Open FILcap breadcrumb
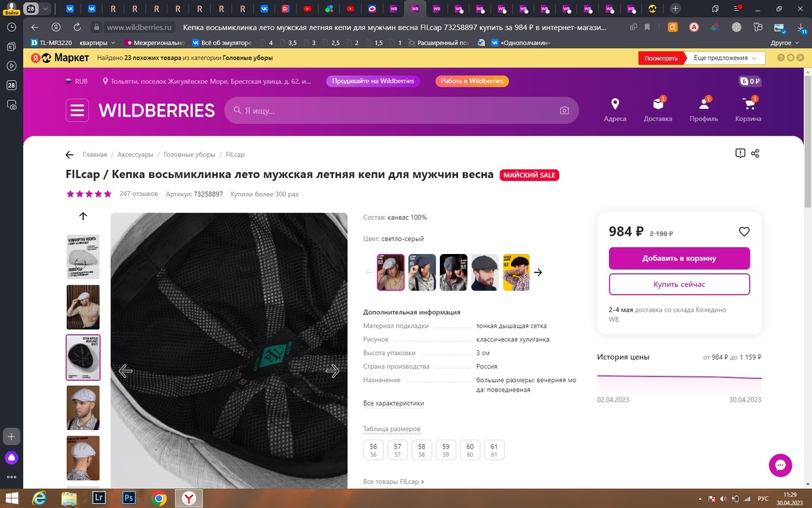812x508 pixels. (235, 154)
